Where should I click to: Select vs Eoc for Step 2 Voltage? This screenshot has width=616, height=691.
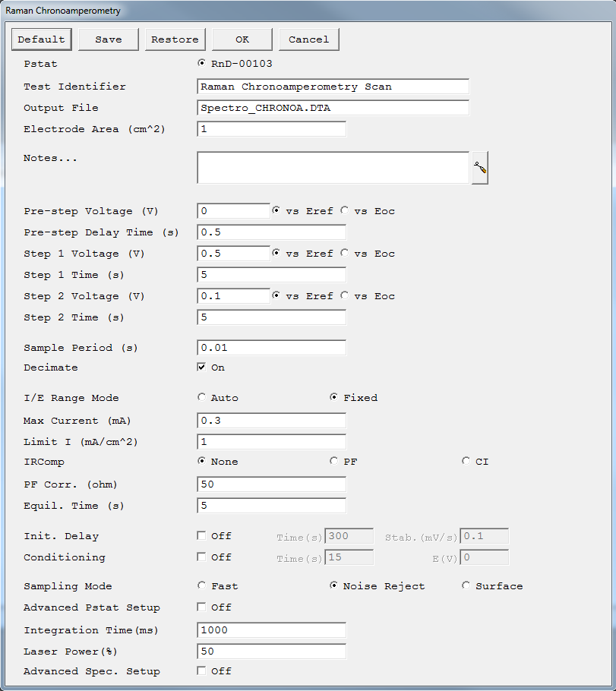344,295
